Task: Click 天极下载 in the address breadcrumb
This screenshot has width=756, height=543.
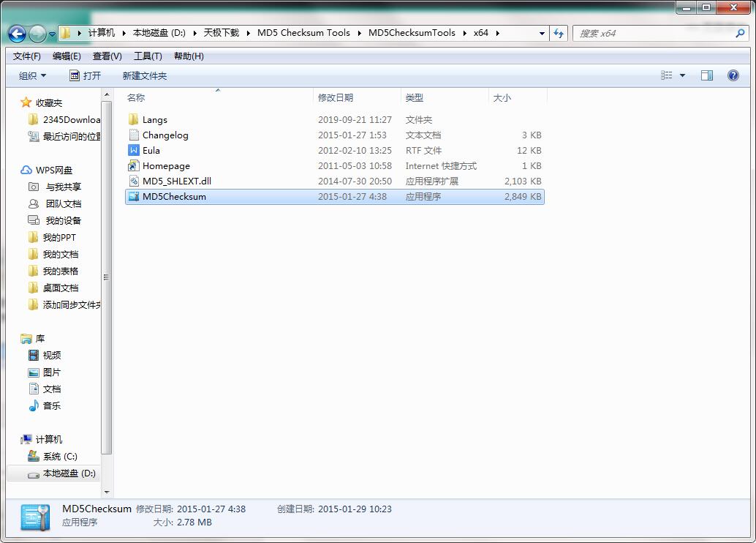Action: click(222, 33)
